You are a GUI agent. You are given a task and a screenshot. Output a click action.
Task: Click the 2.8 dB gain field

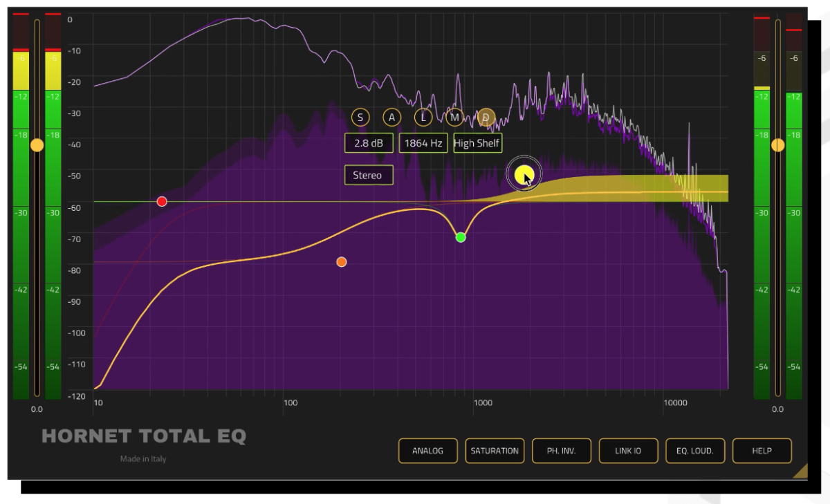click(369, 143)
